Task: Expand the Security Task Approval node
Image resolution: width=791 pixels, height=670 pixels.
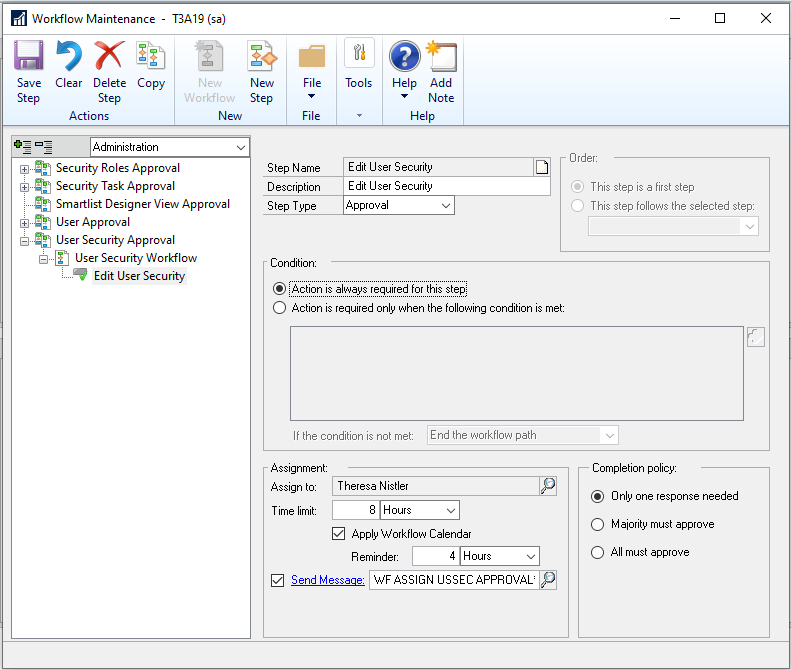Action: pos(24,187)
